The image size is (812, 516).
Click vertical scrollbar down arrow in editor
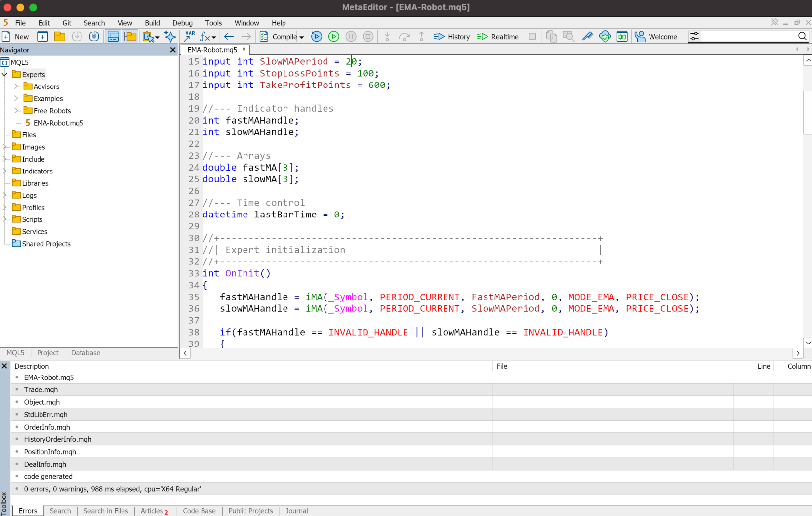(x=808, y=343)
